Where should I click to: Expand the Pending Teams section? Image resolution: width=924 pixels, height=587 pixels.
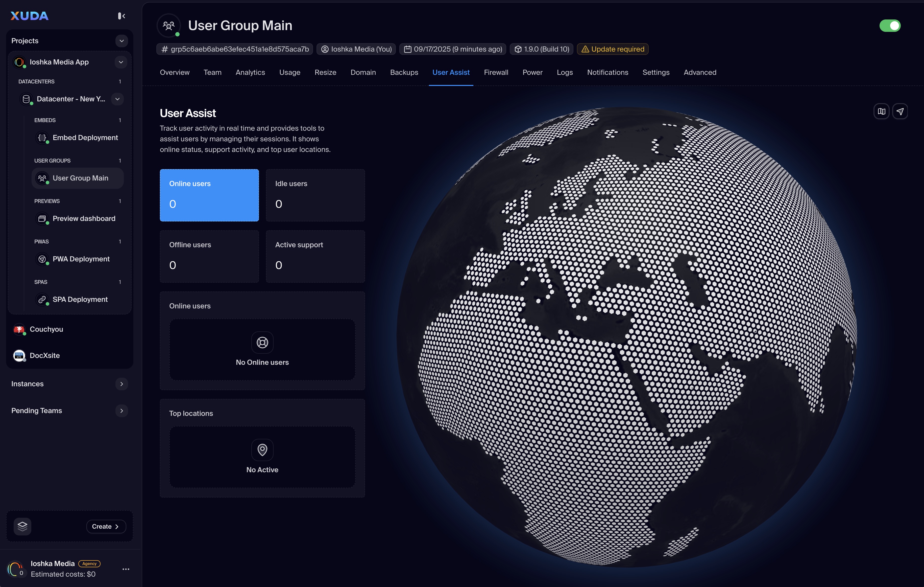coord(122,411)
